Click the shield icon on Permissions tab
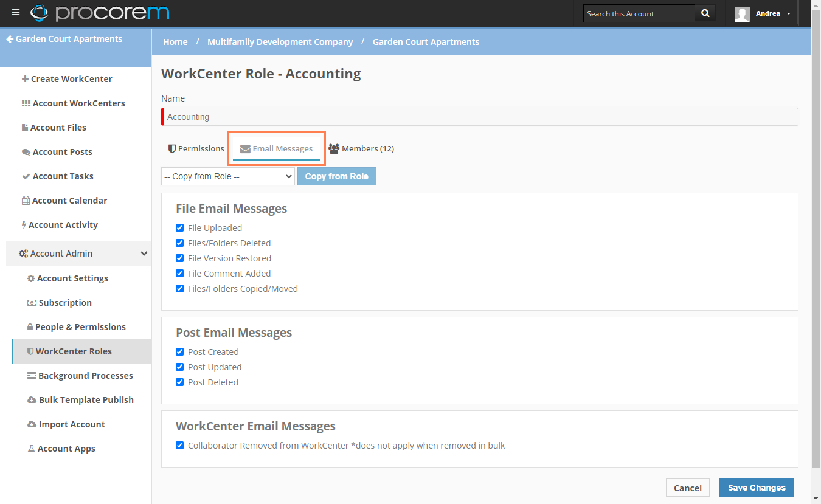821x504 pixels. click(x=172, y=148)
